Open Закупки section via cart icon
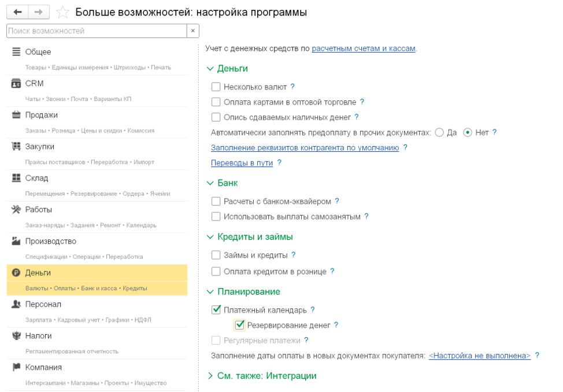This screenshot has width=563, height=392. tap(16, 147)
